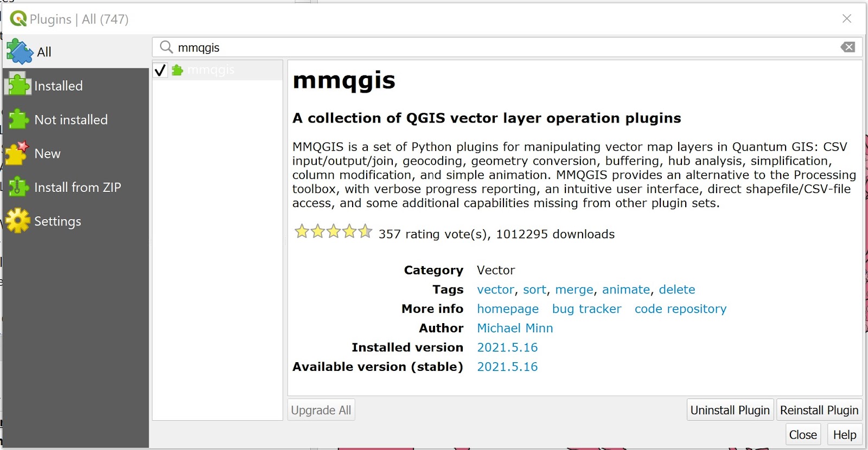Click the yellow New plugins star icon
868x450 pixels.
(x=17, y=153)
